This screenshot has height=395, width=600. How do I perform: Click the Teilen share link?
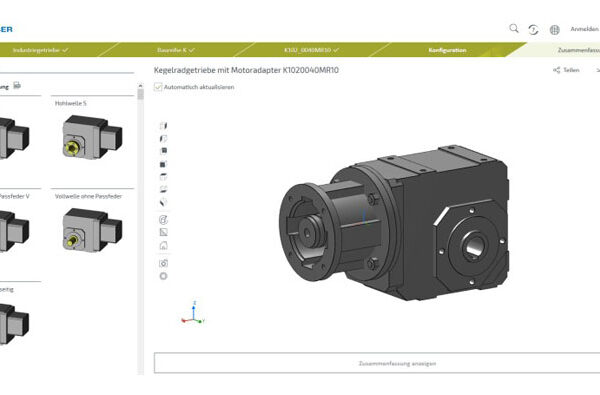[566, 70]
